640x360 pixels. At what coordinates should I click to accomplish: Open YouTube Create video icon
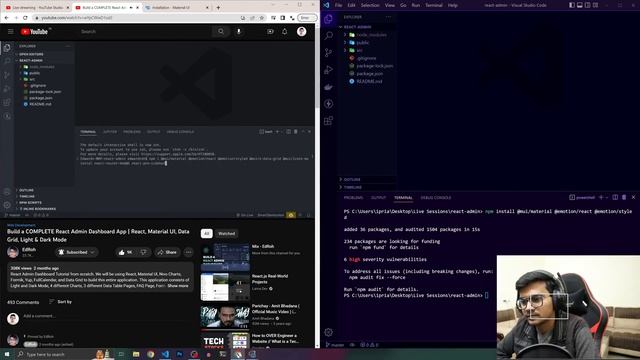tap(270, 31)
